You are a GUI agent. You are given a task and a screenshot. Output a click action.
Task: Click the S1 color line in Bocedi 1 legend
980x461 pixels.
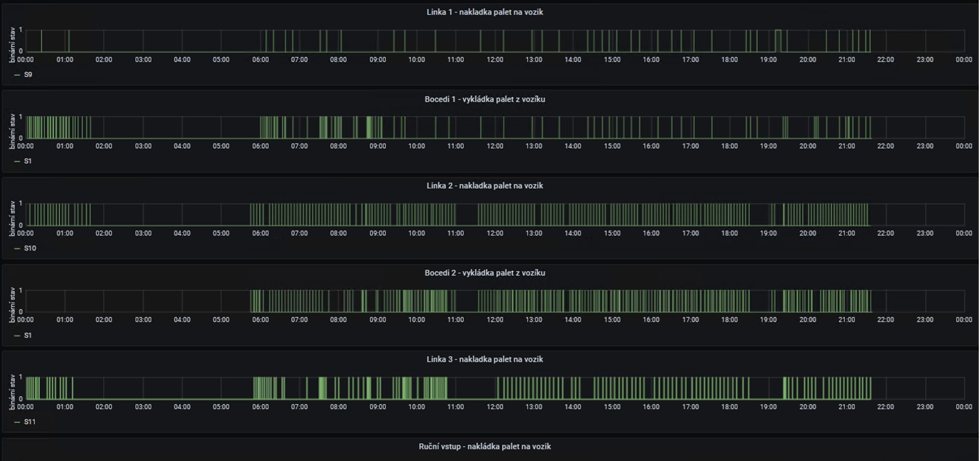(17, 161)
